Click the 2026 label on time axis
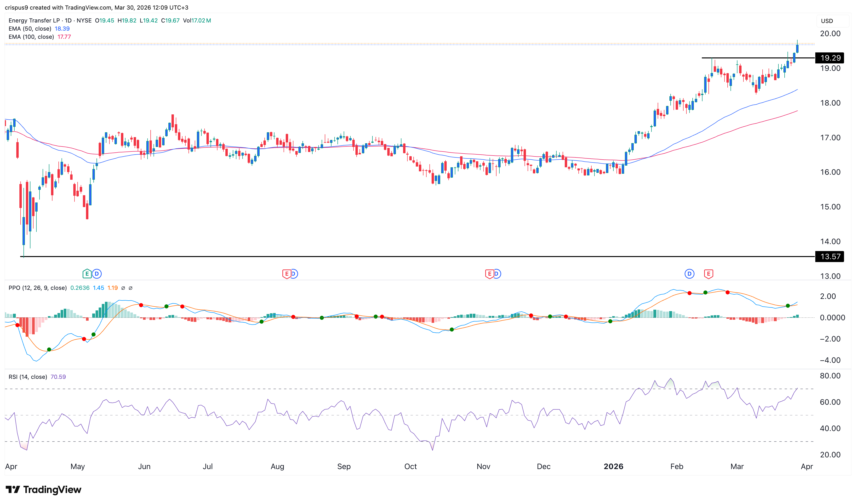The image size is (856, 504). pos(613,467)
